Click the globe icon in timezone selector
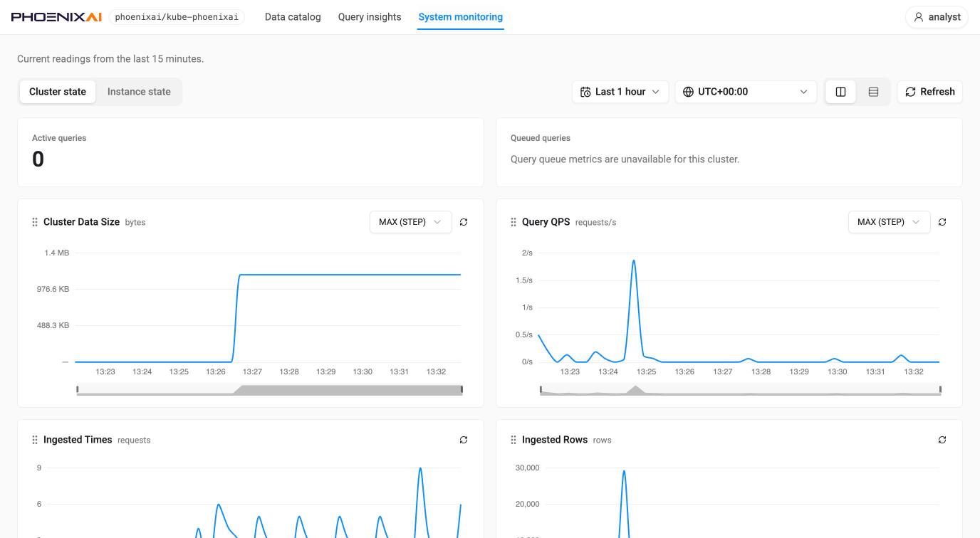Image resolution: width=980 pixels, height=538 pixels. 688,92
